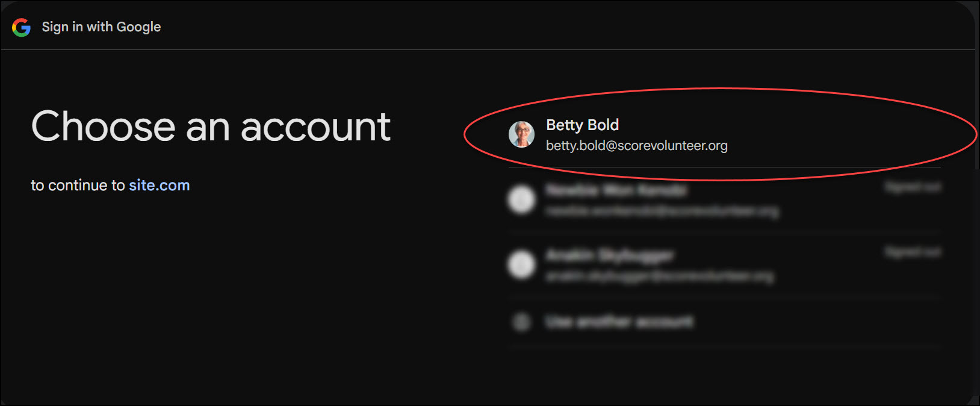Click the "Signed out" label on second account

(x=913, y=187)
